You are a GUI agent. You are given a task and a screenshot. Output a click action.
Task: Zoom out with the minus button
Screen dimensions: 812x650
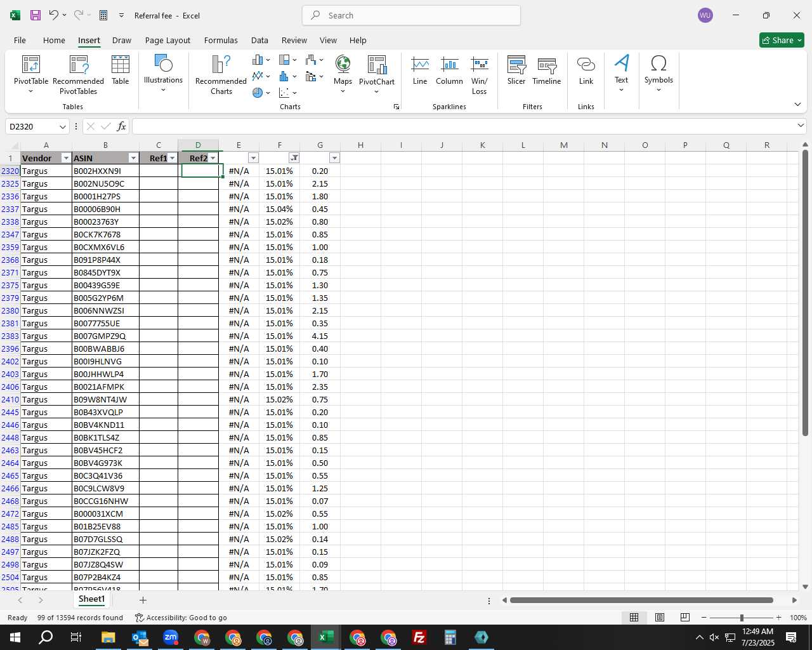pos(704,618)
